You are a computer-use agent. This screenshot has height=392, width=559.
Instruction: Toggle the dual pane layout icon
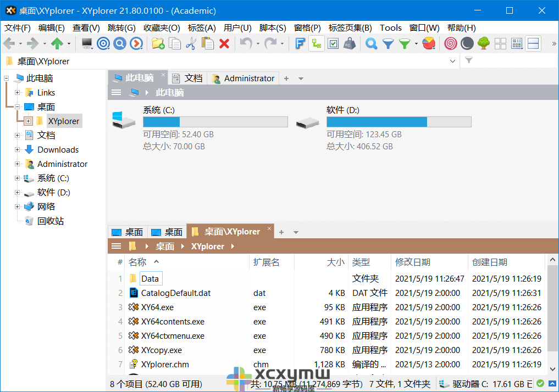pyautogui.click(x=534, y=44)
